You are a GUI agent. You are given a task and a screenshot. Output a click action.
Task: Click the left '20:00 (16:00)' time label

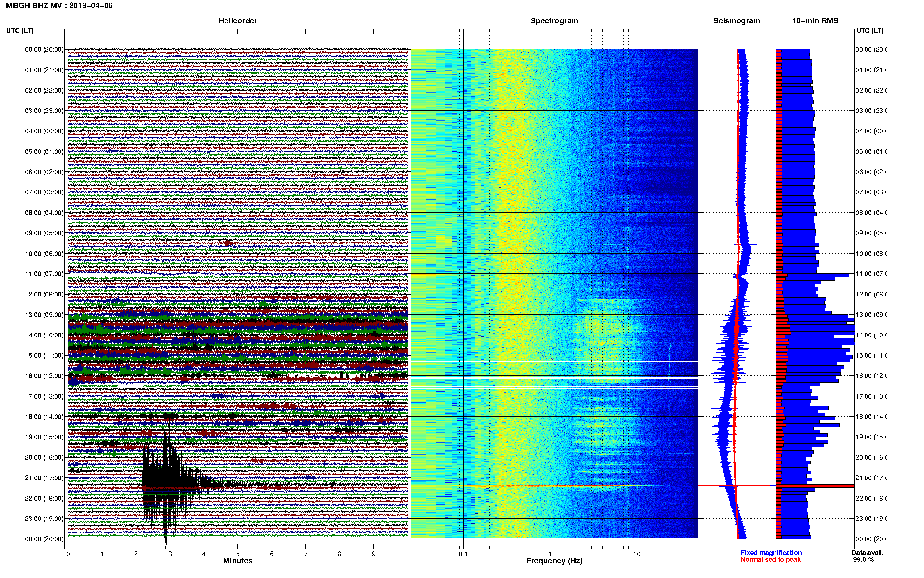tap(44, 458)
